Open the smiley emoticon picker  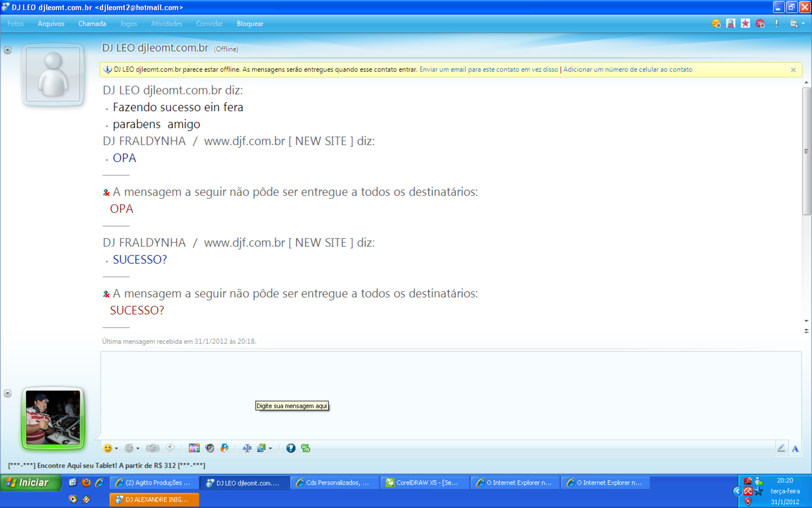click(107, 448)
